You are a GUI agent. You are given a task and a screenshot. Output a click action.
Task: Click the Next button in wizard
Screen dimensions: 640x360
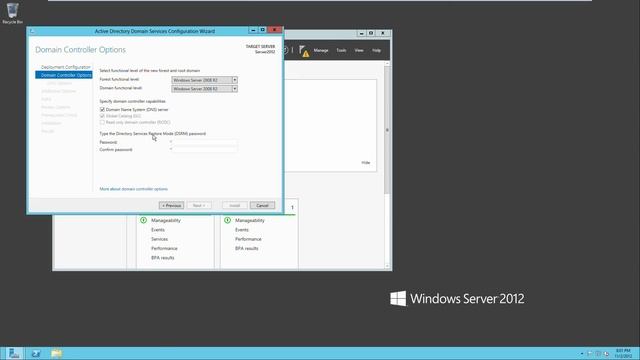199,205
